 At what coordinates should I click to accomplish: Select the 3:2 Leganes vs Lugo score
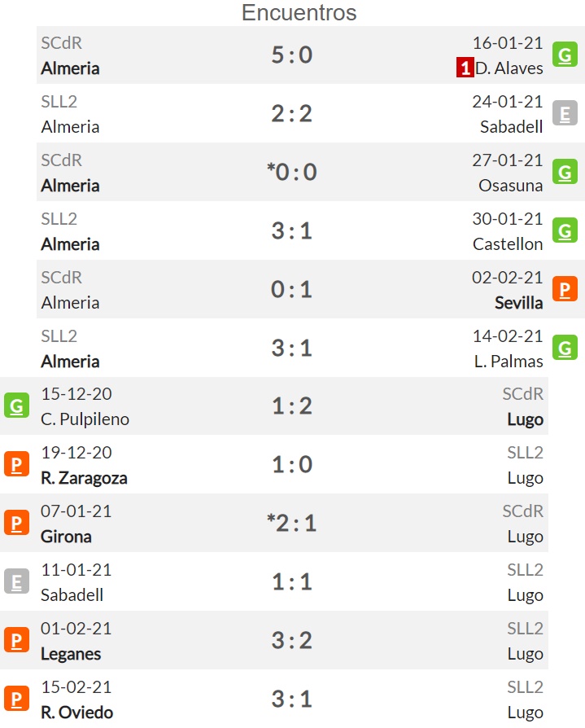coord(292,640)
